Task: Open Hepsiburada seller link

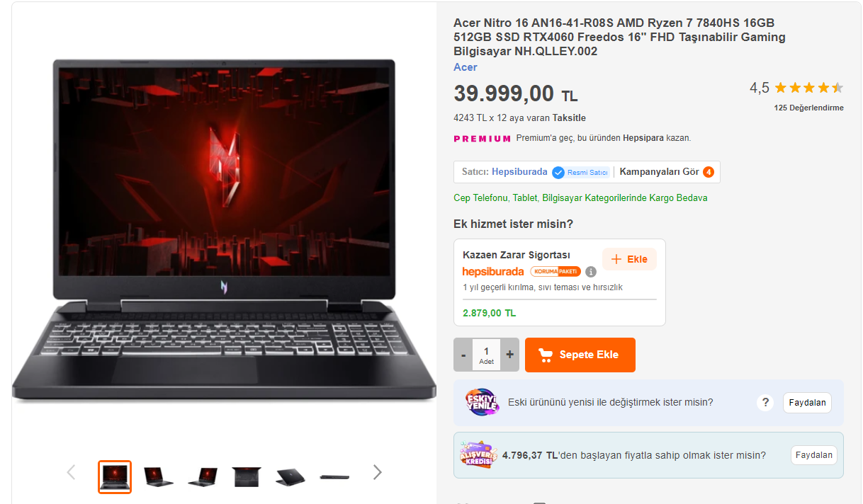Action: [x=519, y=172]
